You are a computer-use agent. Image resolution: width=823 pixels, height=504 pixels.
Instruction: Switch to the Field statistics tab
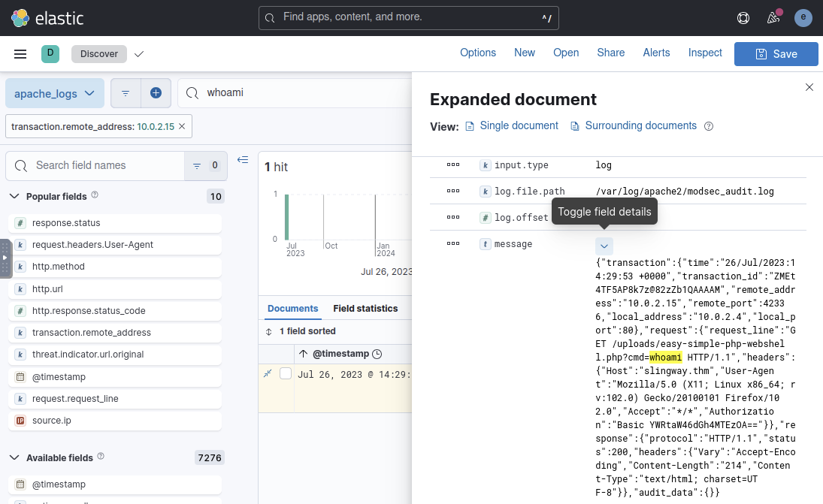[x=365, y=309]
